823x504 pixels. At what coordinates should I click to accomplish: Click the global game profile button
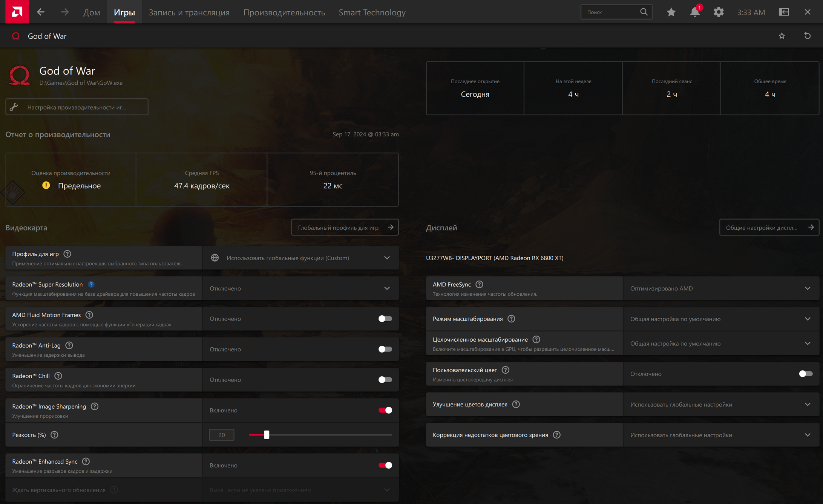click(x=345, y=228)
